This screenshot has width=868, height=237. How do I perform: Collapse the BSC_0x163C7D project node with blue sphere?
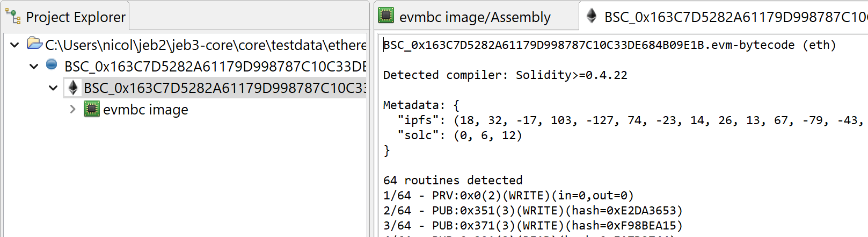(x=34, y=66)
